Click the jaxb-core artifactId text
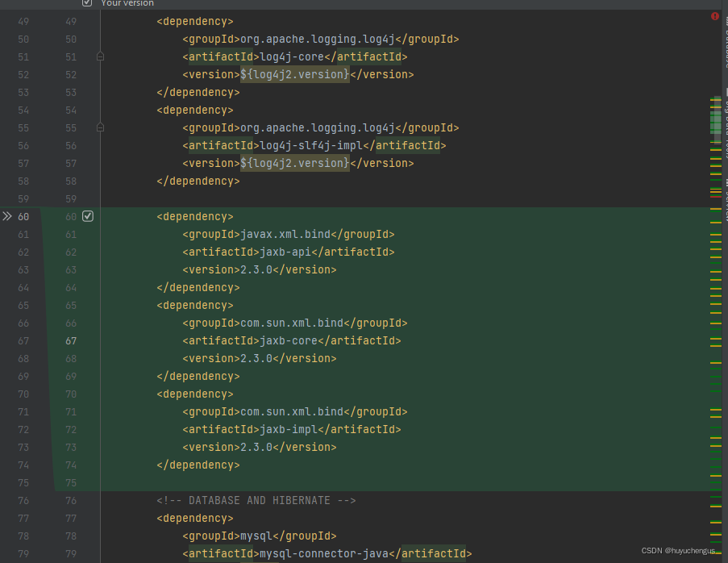 point(289,340)
